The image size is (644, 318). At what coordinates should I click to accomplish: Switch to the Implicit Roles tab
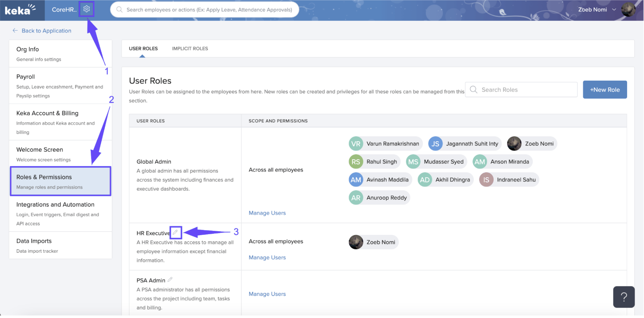[190, 49]
